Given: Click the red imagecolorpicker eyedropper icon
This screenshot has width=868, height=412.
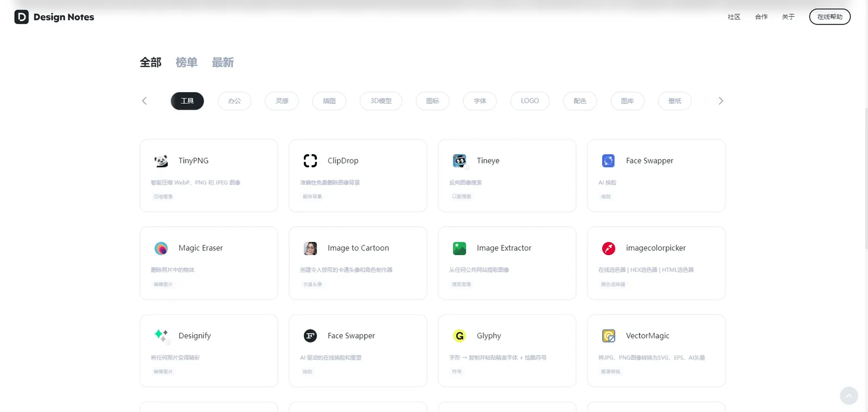Looking at the screenshot, I should click(x=609, y=248).
